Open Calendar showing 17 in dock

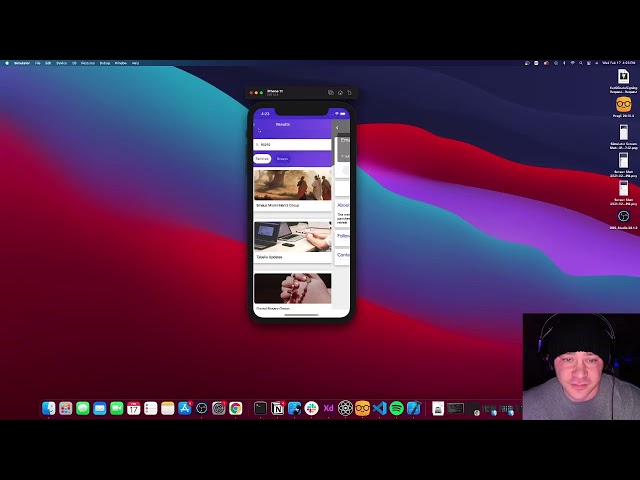click(133, 408)
